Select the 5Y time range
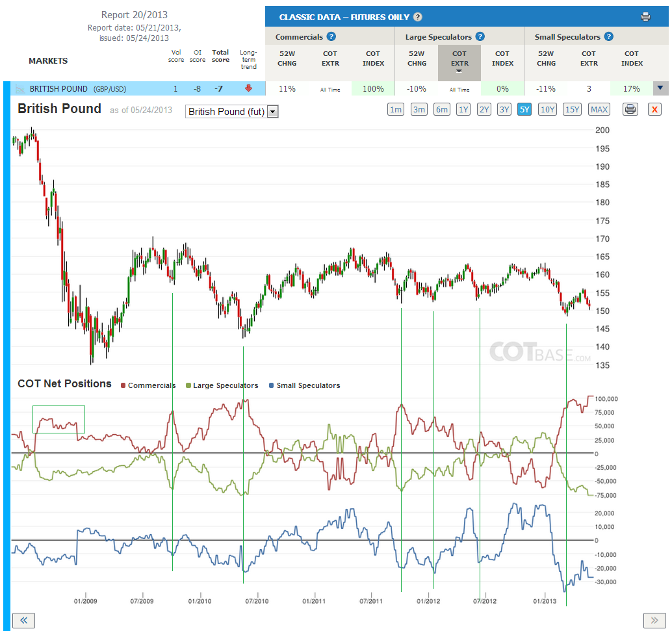 pos(524,109)
